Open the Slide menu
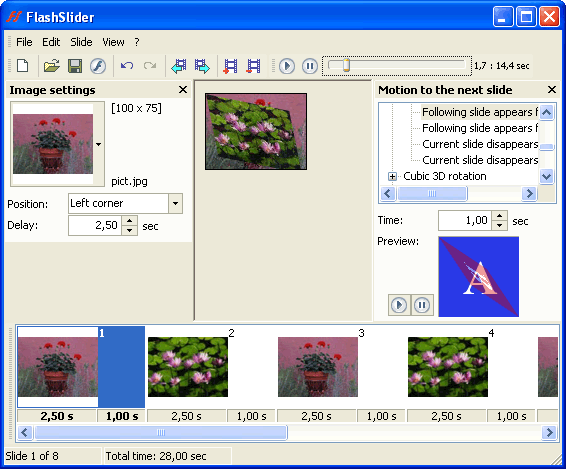 point(81,42)
